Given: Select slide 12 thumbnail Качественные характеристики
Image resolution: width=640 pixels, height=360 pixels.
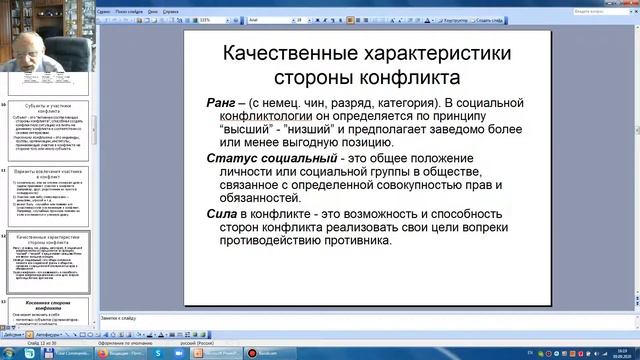Looking at the screenshot, I should click(48, 262).
